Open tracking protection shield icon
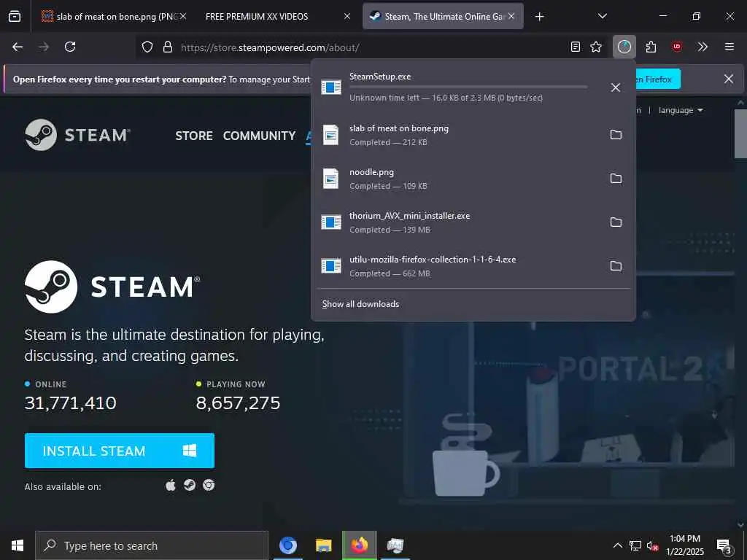 pyautogui.click(x=147, y=47)
